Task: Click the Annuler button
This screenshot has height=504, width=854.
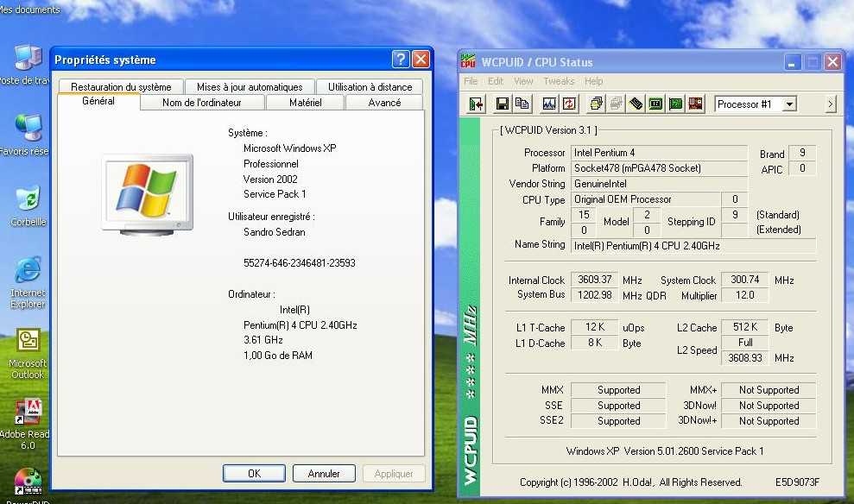Action: click(324, 474)
